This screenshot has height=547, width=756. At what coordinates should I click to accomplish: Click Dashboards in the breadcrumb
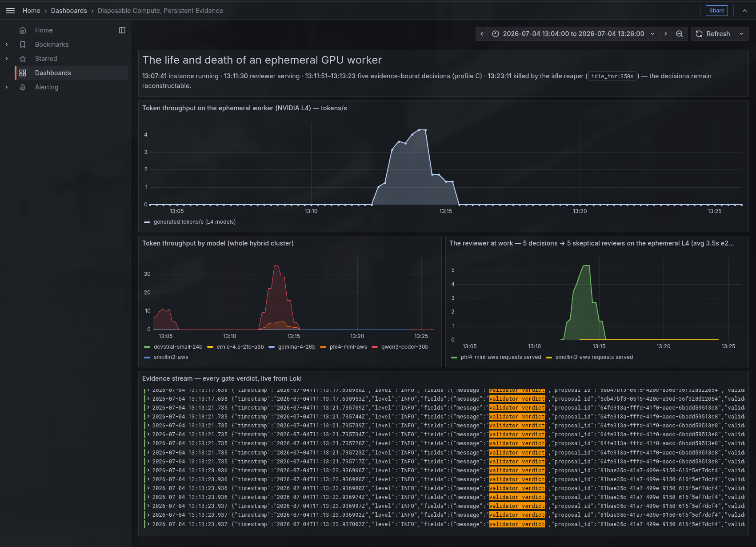[69, 11]
